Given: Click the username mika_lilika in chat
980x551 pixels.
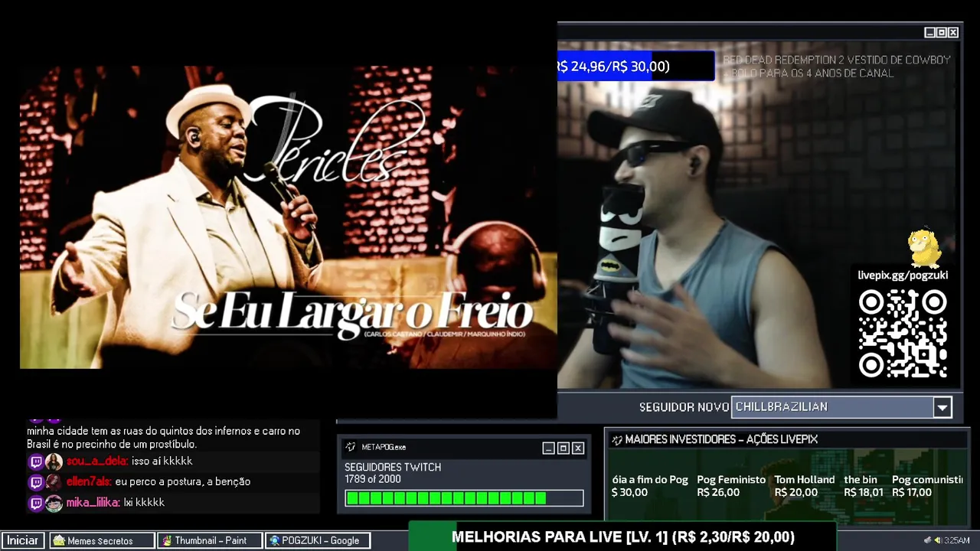Looking at the screenshot, I should point(93,503).
